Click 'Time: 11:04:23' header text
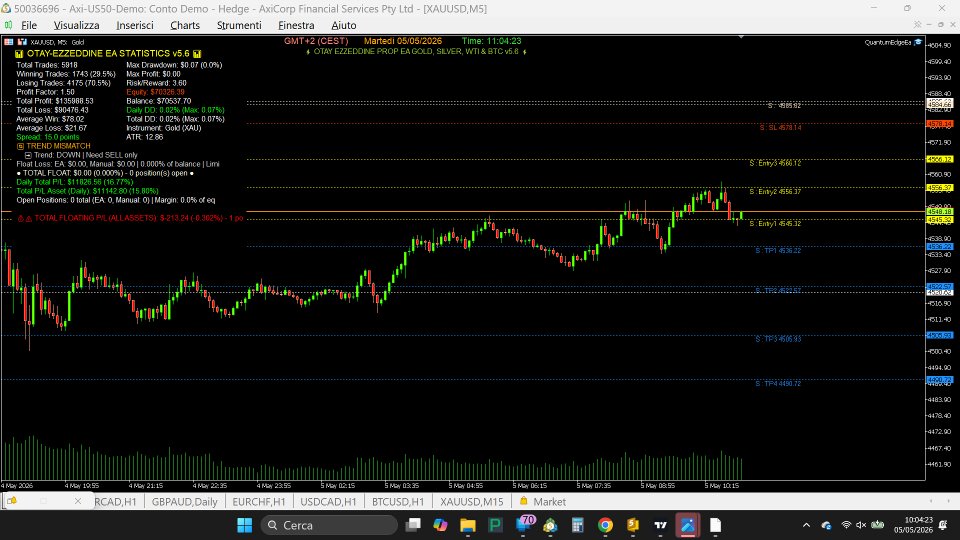This screenshot has width=960, height=540. point(492,41)
